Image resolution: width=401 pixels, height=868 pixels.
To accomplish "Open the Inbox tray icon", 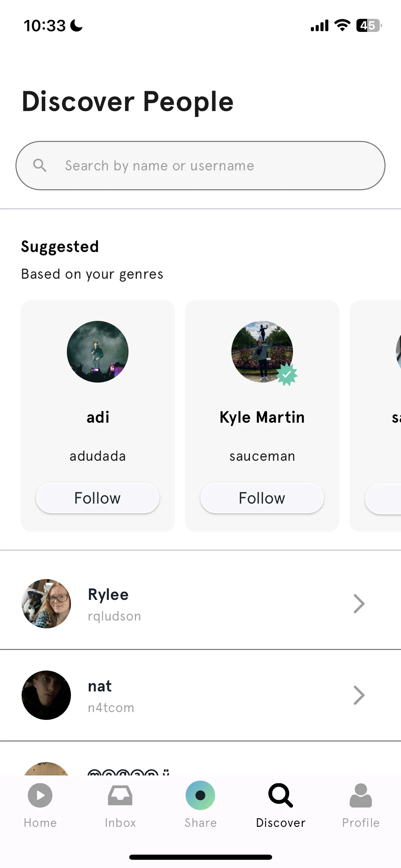I will click(120, 795).
